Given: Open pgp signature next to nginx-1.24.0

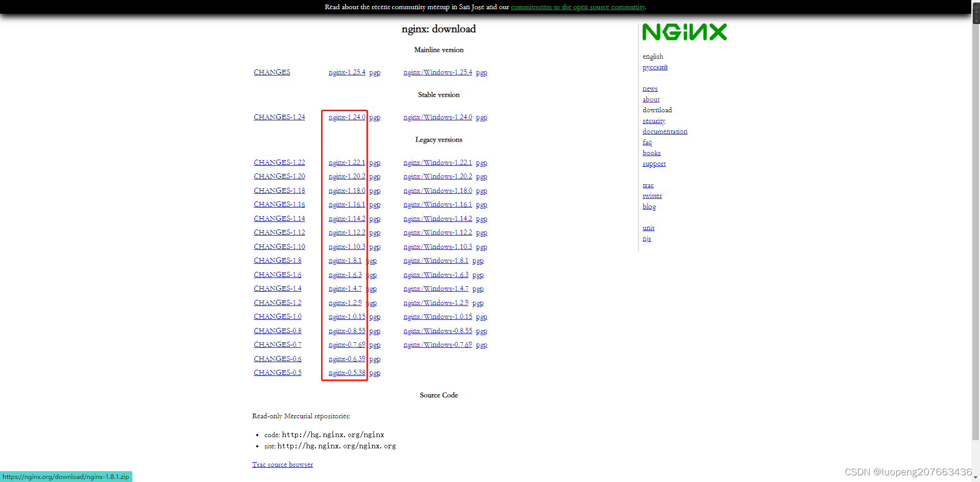Looking at the screenshot, I should pos(375,118).
